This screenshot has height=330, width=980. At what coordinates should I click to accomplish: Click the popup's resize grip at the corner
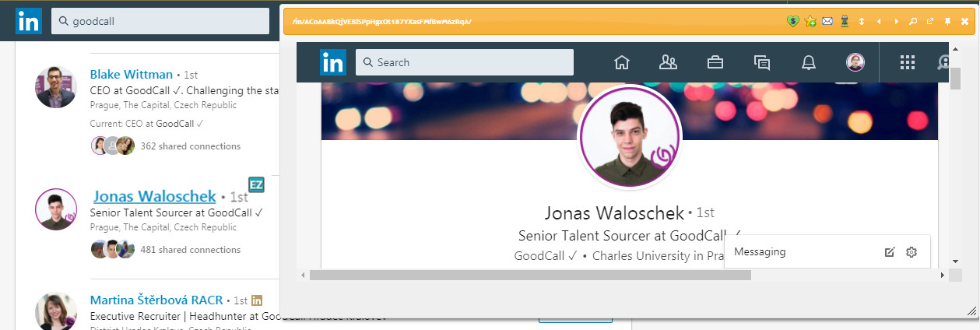[x=971, y=310]
